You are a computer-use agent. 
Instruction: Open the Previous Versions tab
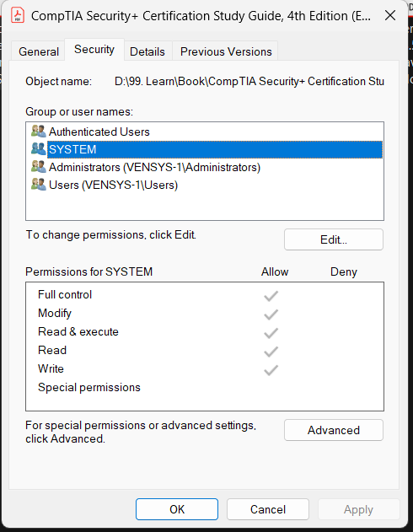tap(226, 51)
